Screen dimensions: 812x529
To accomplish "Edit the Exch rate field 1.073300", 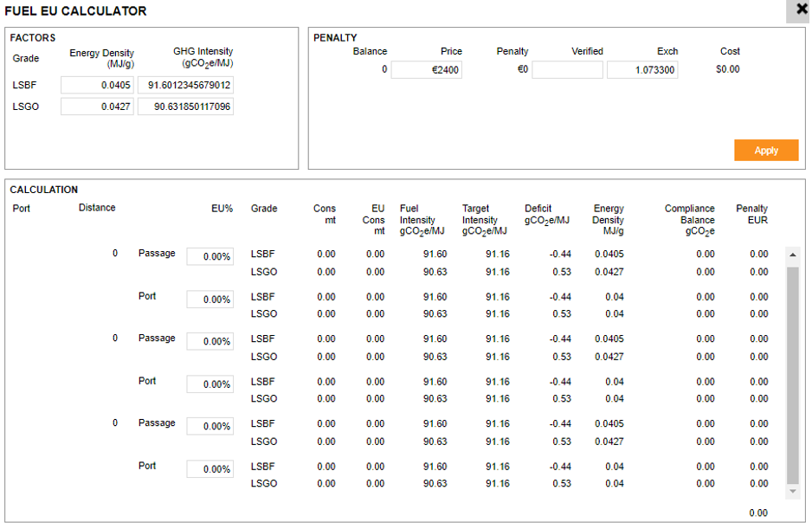I will (x=641, y=70).
